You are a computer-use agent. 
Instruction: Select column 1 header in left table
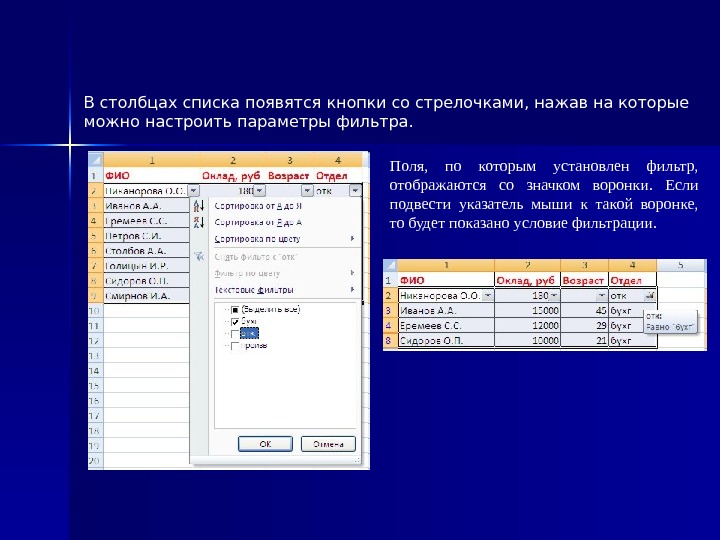(x=152, y=160)
